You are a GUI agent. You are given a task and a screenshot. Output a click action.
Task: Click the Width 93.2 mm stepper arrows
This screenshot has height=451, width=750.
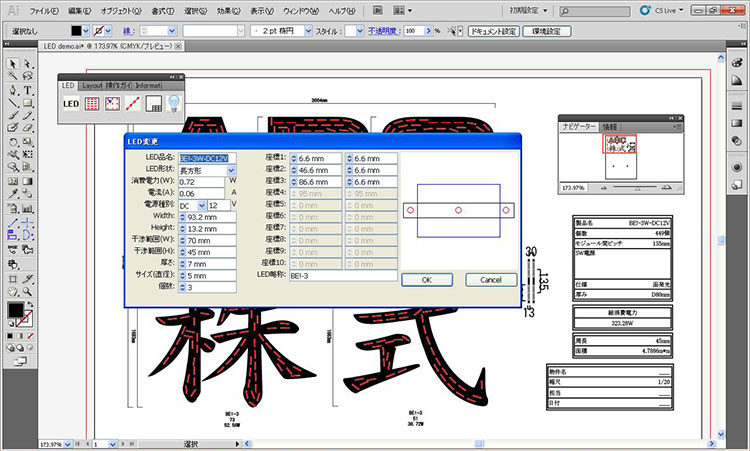[182, 217]
